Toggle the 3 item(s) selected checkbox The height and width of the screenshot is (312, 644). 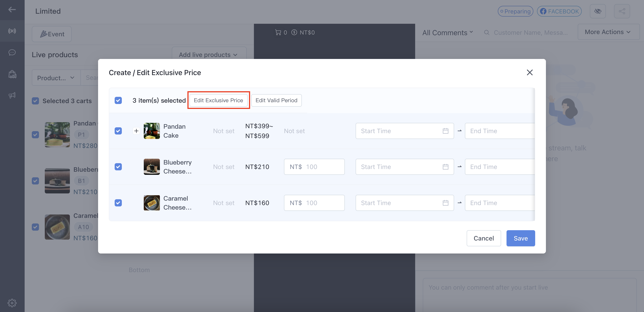118,101
